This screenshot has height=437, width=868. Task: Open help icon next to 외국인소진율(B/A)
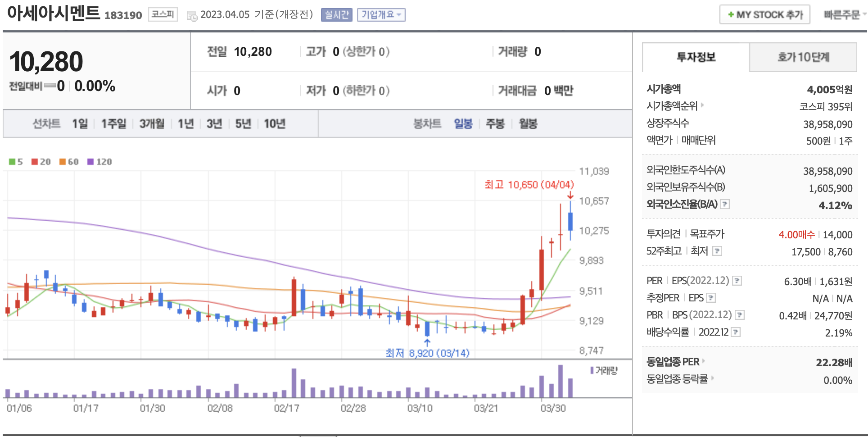[x=725, y=204]
